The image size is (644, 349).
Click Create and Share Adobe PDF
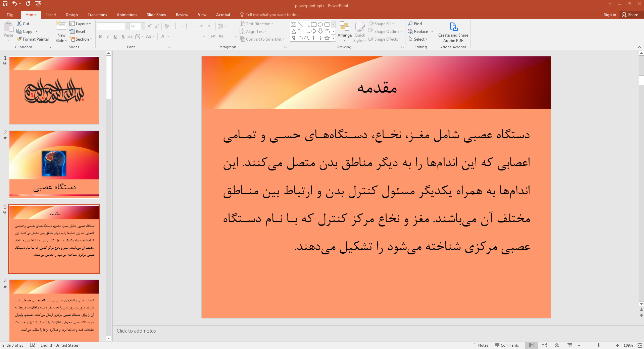coord(453,32)
